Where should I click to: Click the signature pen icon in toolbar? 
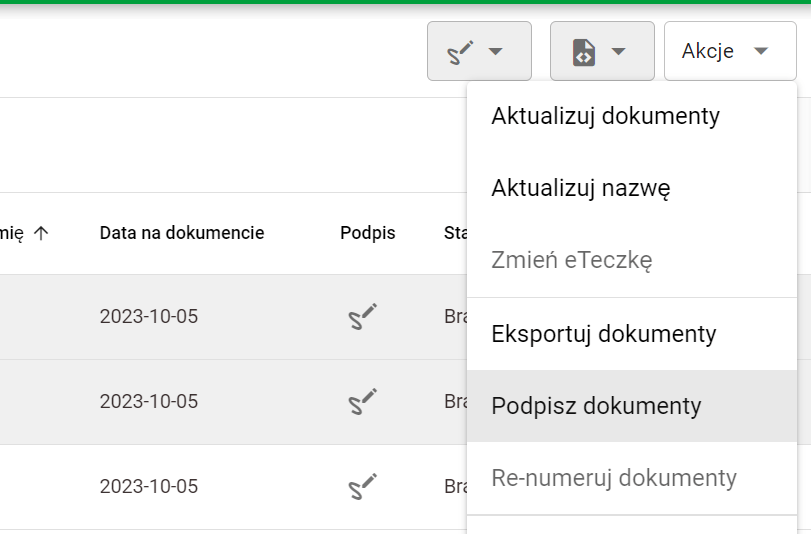(461, 52)
